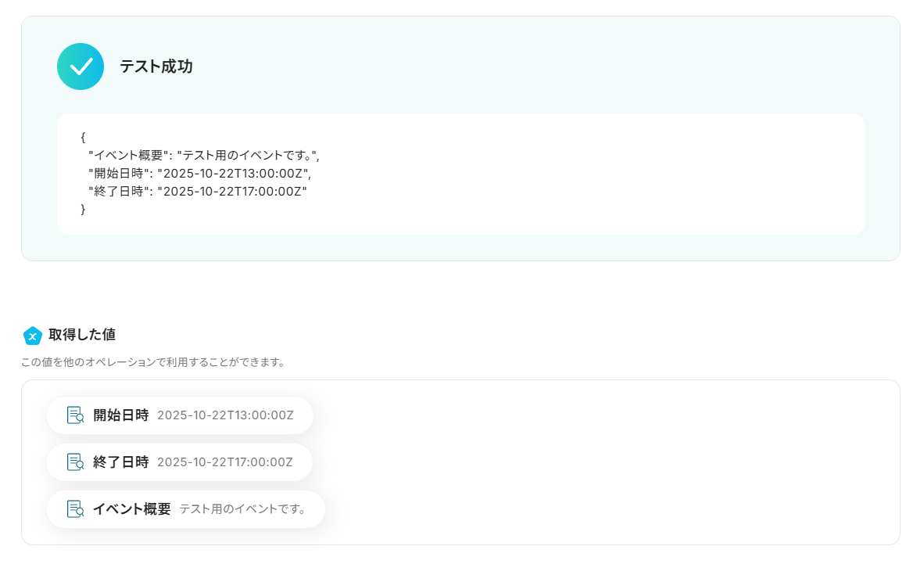Click the green test success checkmark icon
924x564 pixels.
click(x=81, y=66)
